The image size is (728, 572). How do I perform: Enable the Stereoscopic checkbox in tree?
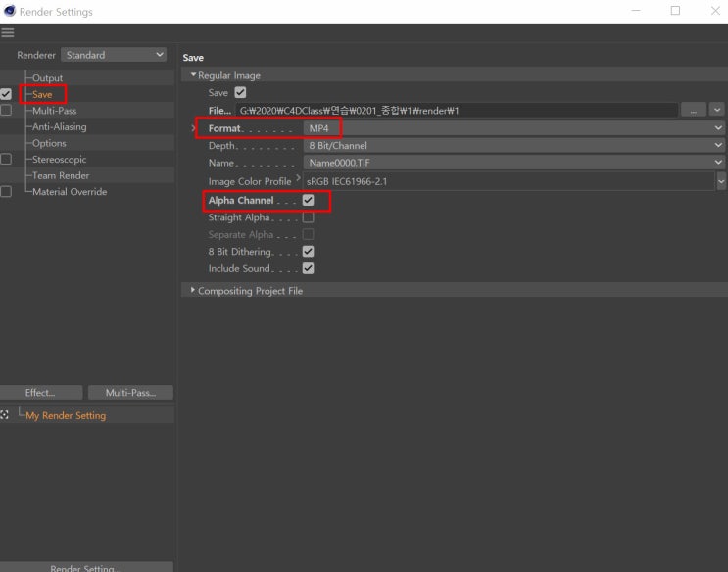pyautogui.click(x=6, y=159)
